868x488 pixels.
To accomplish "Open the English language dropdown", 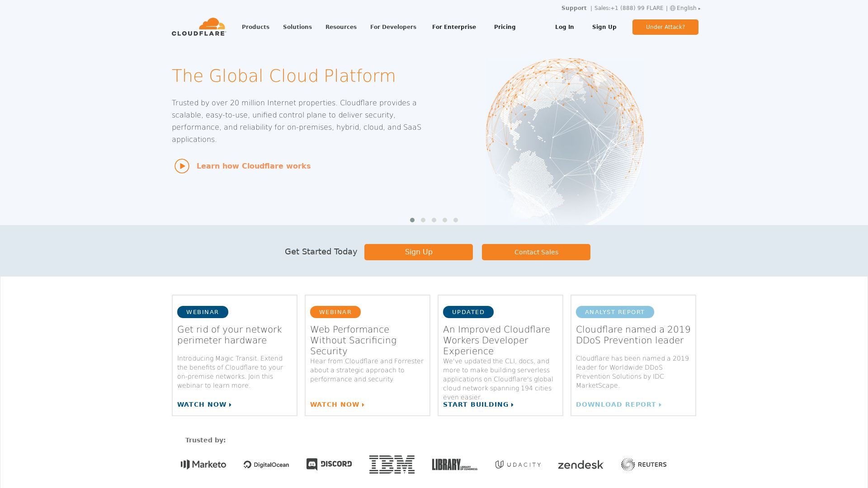I will [x=685, y=8].
